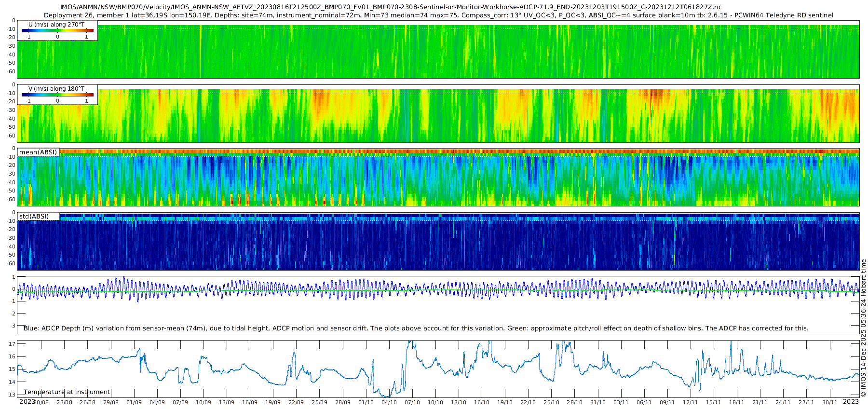Click the V velocity colorbar legend
This screenshot has width=868, height=410.
[x=57, y=95]
